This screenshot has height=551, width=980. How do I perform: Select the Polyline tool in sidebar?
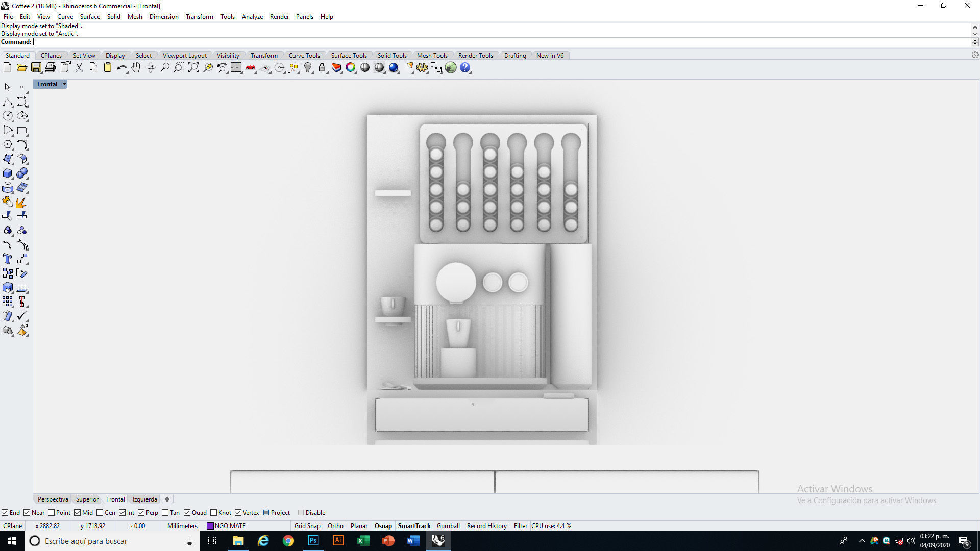(x=8, y=102)
